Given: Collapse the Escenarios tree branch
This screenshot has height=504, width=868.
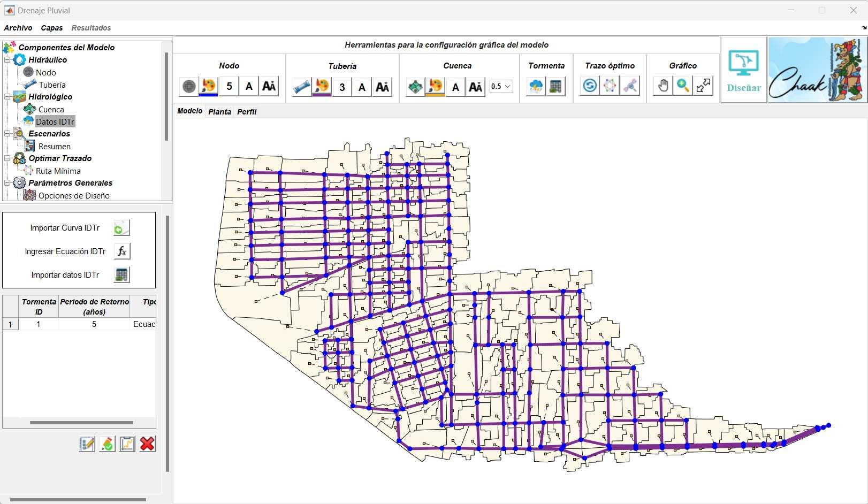Looking at the screenshot, I should (x=7, y=134).
